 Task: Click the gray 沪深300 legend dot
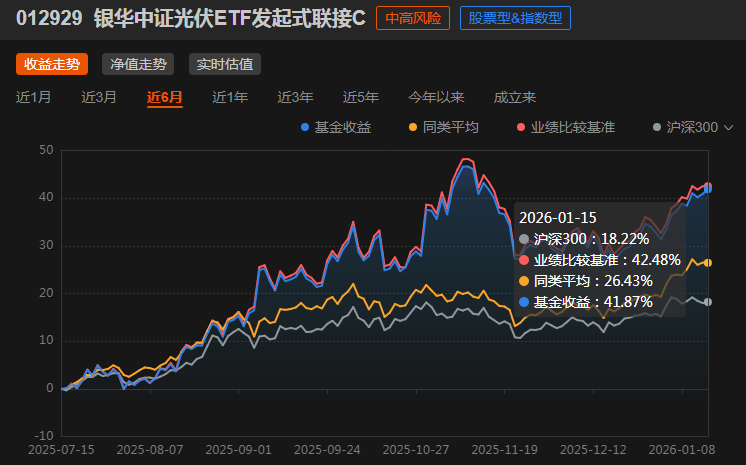657,127
